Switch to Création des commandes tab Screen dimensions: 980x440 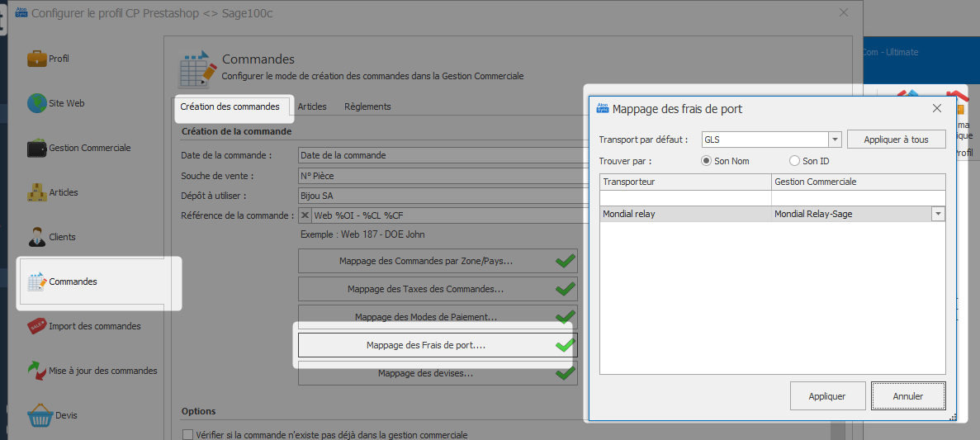[230, 106]
